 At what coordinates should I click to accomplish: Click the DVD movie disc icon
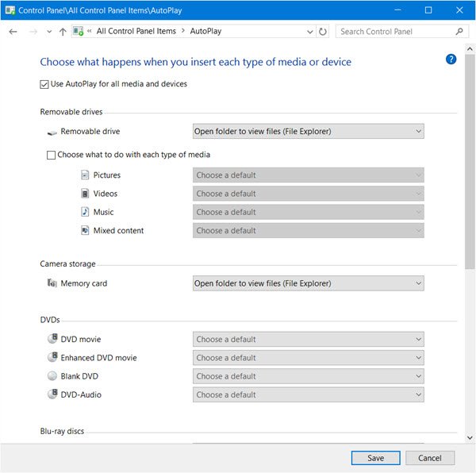pos(52,340)
